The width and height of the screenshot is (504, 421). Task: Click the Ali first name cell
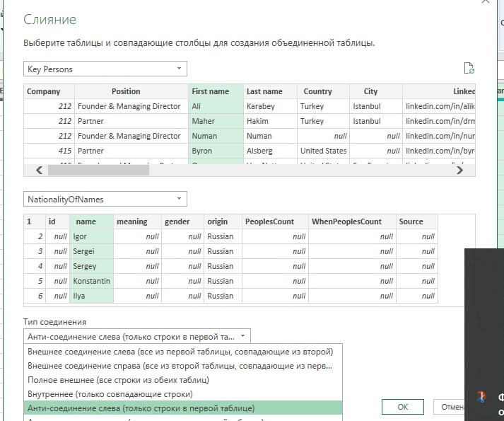pyautogui.click(x=216, y=106)
